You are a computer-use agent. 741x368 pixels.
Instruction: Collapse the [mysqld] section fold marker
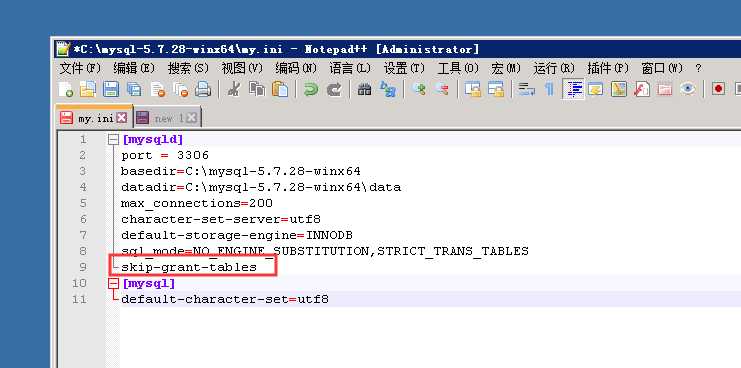tap(112, 139)
